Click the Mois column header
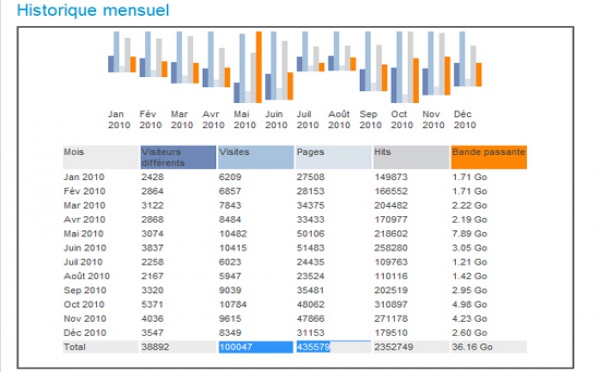Screen dimensions: 600x372 click(x=101, y=157)
